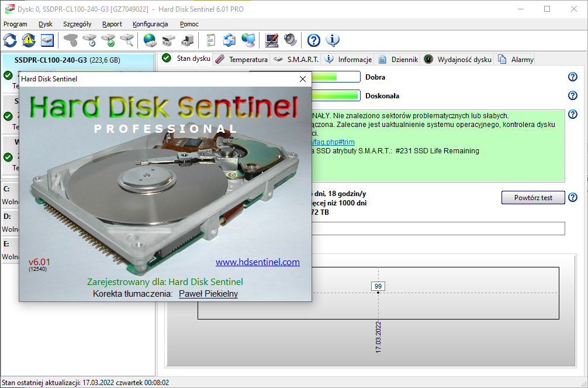Image resolution: width=588 pixels, height=388 pixels.
Task: Click help icon beside Powtórz test button
Action: (573, 197)
